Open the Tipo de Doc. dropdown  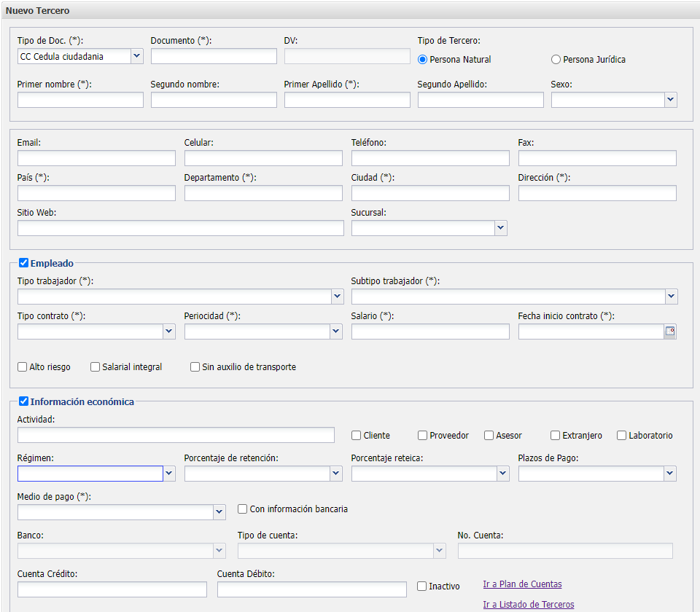(x=136, y=56)
